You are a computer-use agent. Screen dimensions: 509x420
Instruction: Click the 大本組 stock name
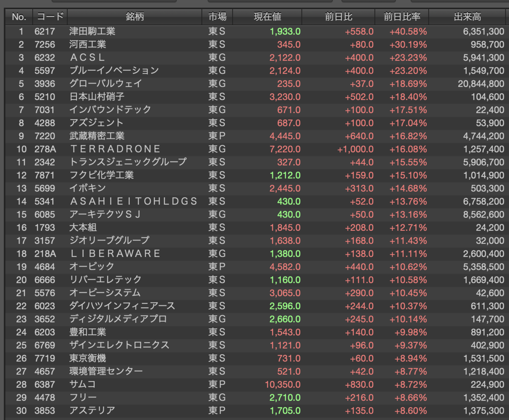(x=83, y=227)
